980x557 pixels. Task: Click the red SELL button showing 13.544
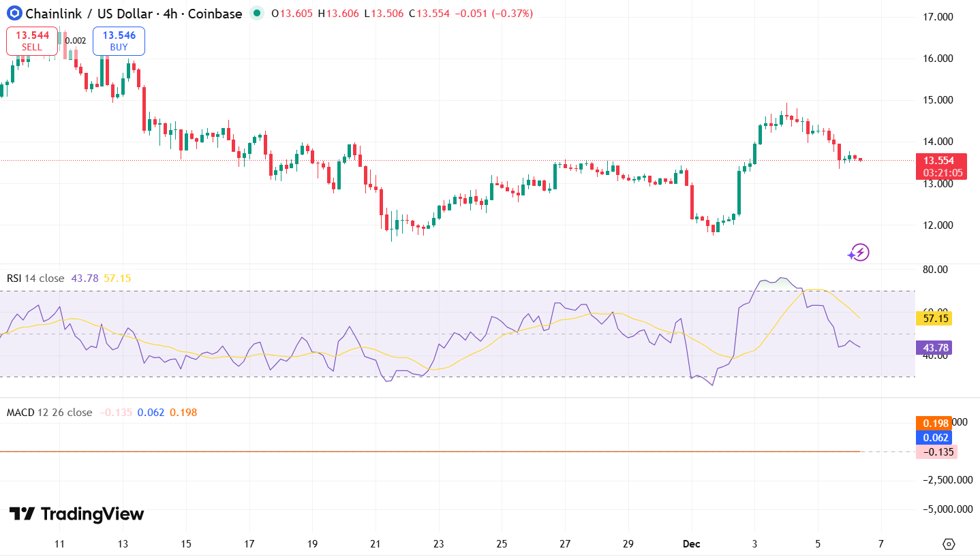(31, 41)
